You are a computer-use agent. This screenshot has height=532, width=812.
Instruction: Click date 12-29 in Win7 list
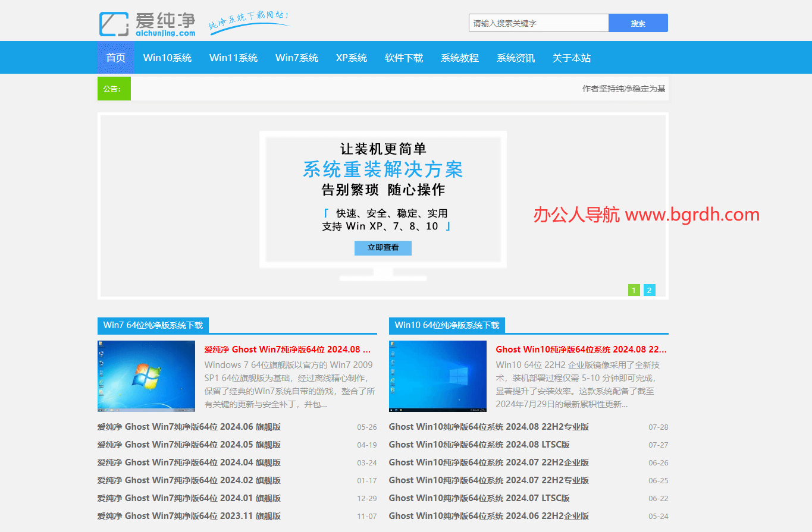[367, 499]
